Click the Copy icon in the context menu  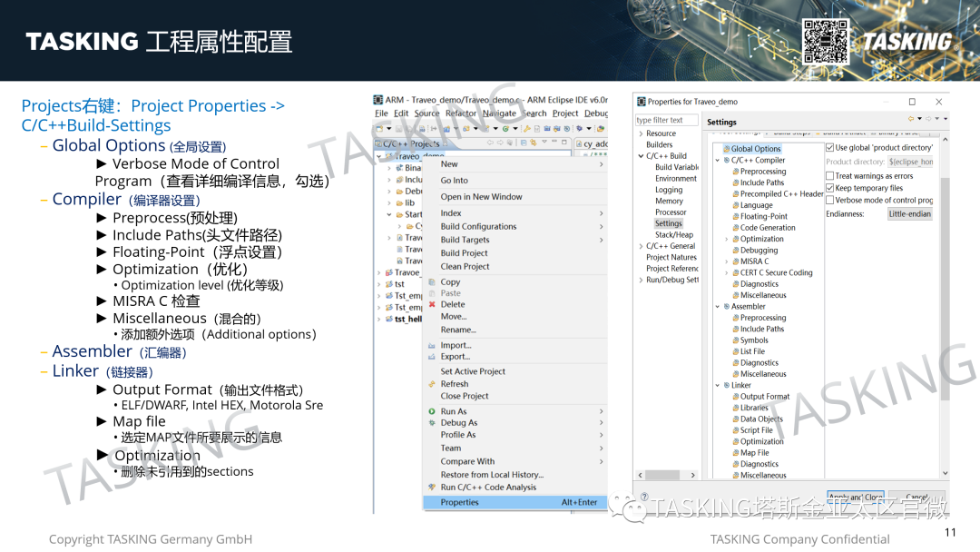pyautogui.click(x=432, y=282)
